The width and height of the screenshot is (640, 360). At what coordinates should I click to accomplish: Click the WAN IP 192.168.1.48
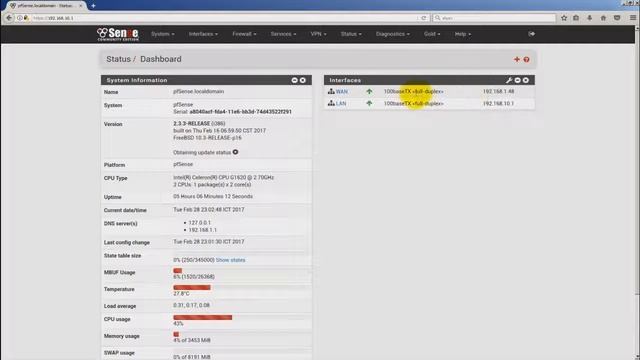(x=498, y=91)
